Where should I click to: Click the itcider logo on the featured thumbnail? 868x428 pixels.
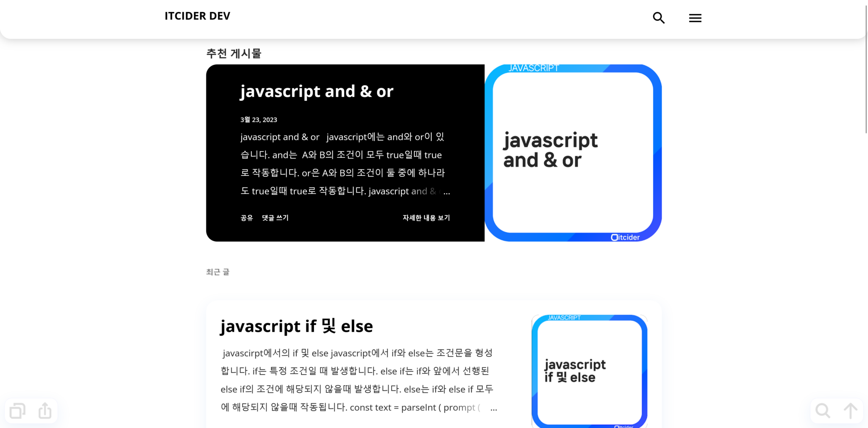click(x=625, y=237)
